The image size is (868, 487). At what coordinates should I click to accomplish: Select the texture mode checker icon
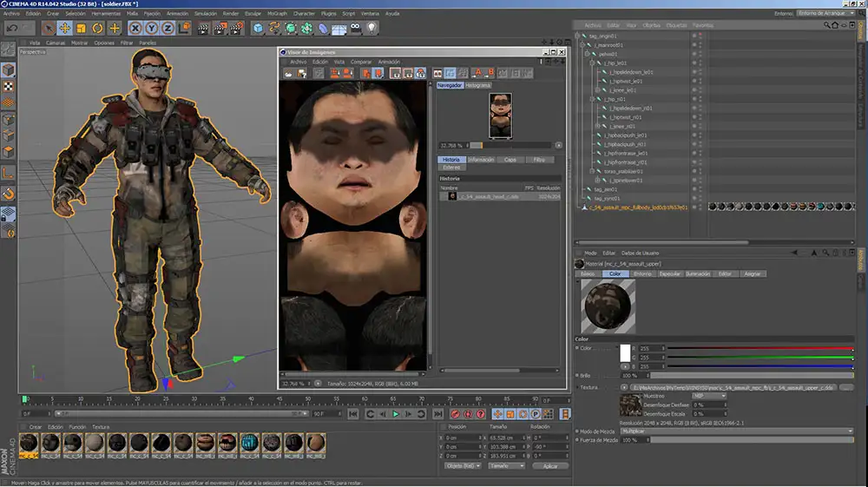tap(9, 86)
